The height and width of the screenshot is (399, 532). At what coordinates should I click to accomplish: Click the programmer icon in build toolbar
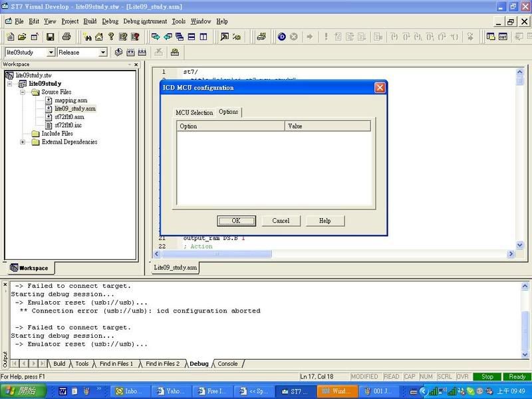pyautogui.click(x=175, y=53)
